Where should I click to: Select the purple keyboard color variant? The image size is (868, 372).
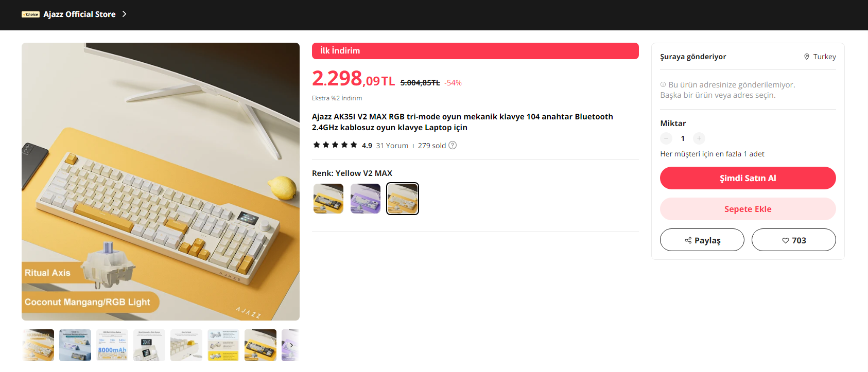coord(366,199)
